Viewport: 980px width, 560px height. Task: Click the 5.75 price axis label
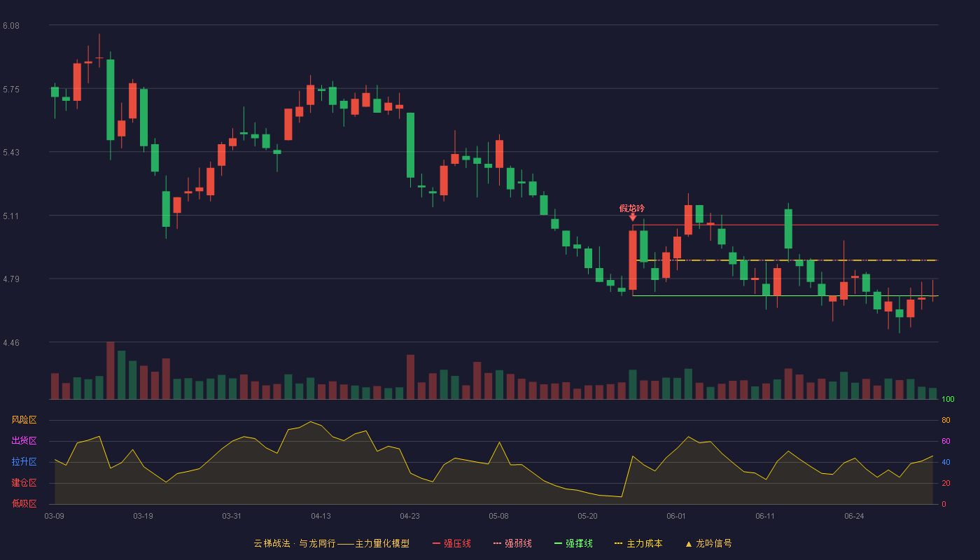click(11, 89)
